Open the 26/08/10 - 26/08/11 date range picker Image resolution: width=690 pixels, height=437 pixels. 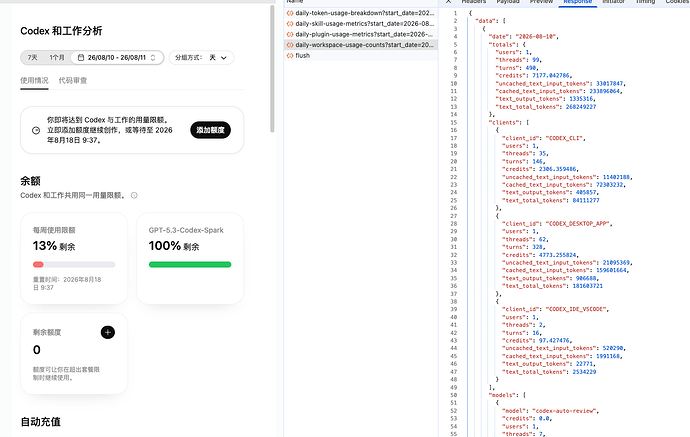117,58
